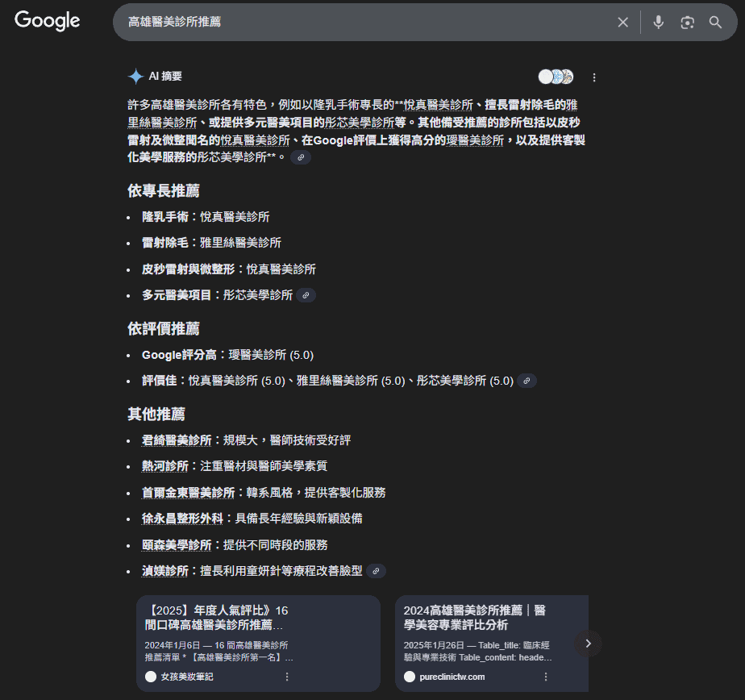The height and width of the screenshot is (700, 745).
Task: Click 女孩美妝筆記 source name
Action: [x=187, y=677]
